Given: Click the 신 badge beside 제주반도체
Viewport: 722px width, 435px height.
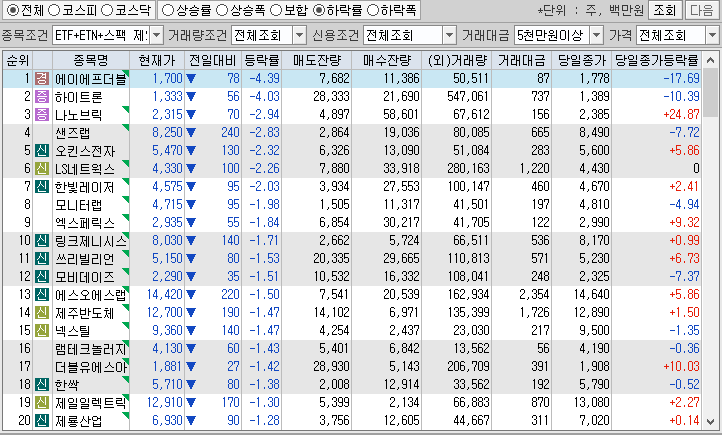Looking at the screenshot, I should 42,313.
